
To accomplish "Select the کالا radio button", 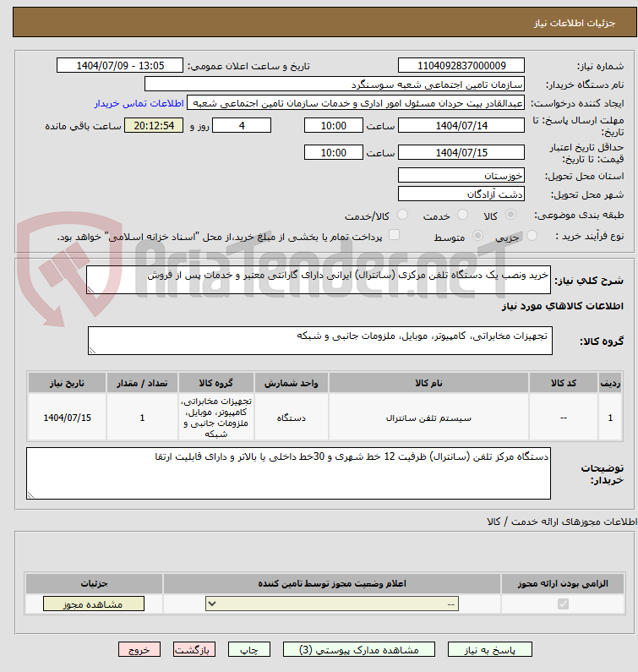I will tap(510, 215).
